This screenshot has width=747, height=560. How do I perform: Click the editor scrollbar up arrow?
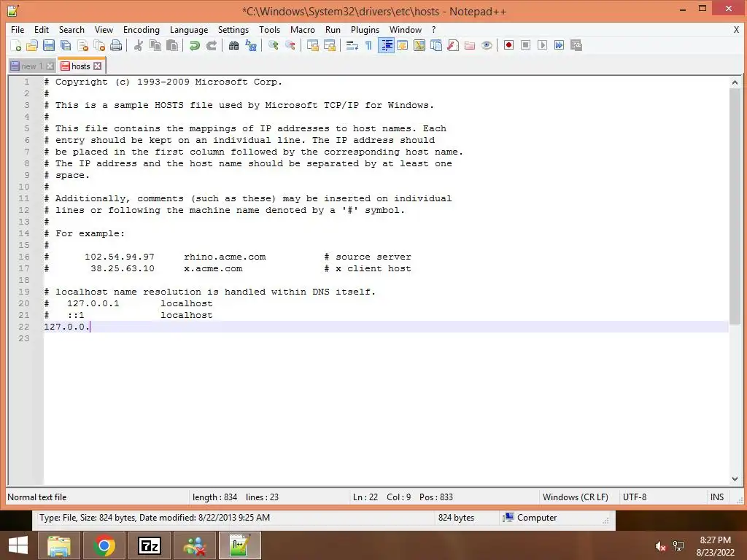click(735, 82)
